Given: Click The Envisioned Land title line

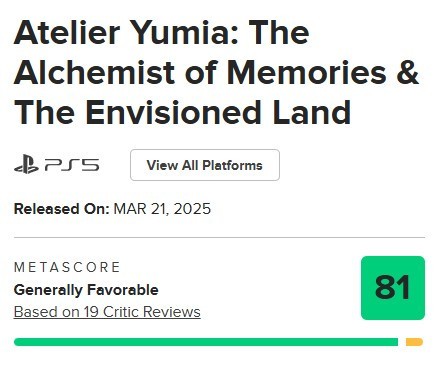Looking at the screenshot, I should point(182,112).
